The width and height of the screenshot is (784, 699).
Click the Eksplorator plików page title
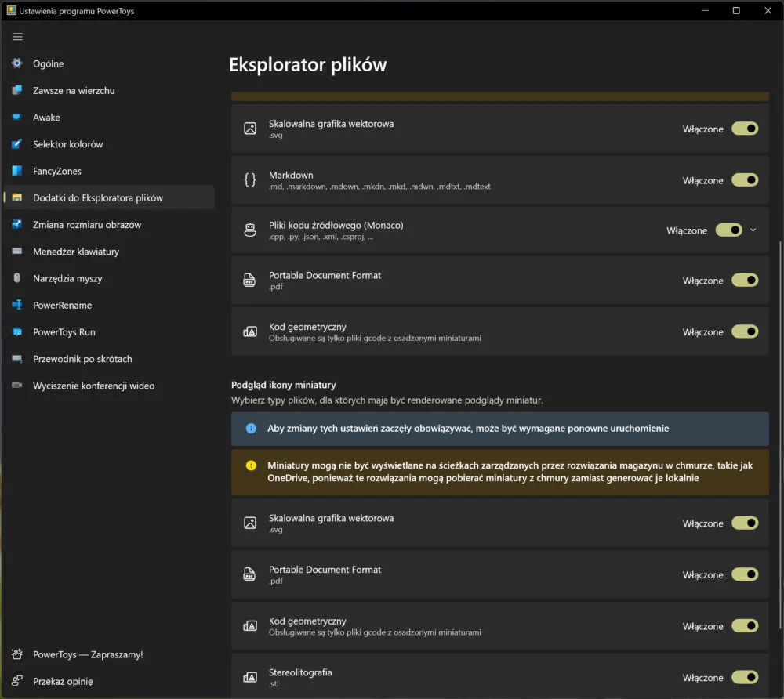point(307,65)
